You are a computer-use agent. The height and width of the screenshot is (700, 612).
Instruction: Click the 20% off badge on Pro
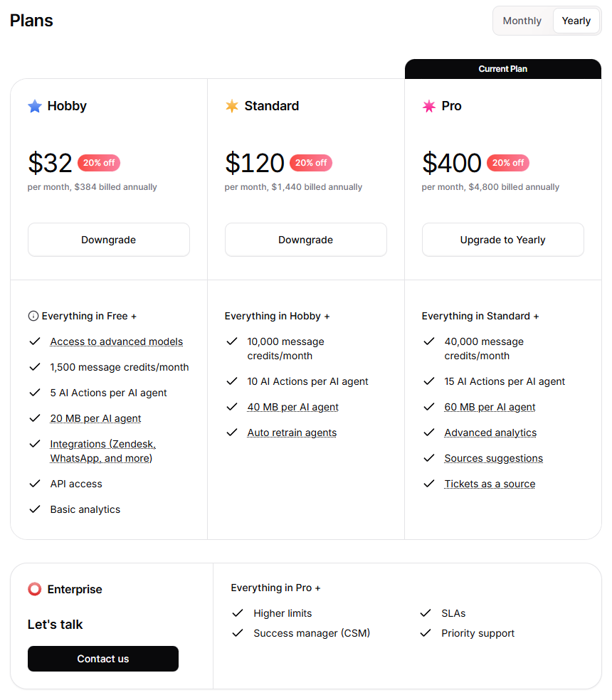(x=508, y=163)
